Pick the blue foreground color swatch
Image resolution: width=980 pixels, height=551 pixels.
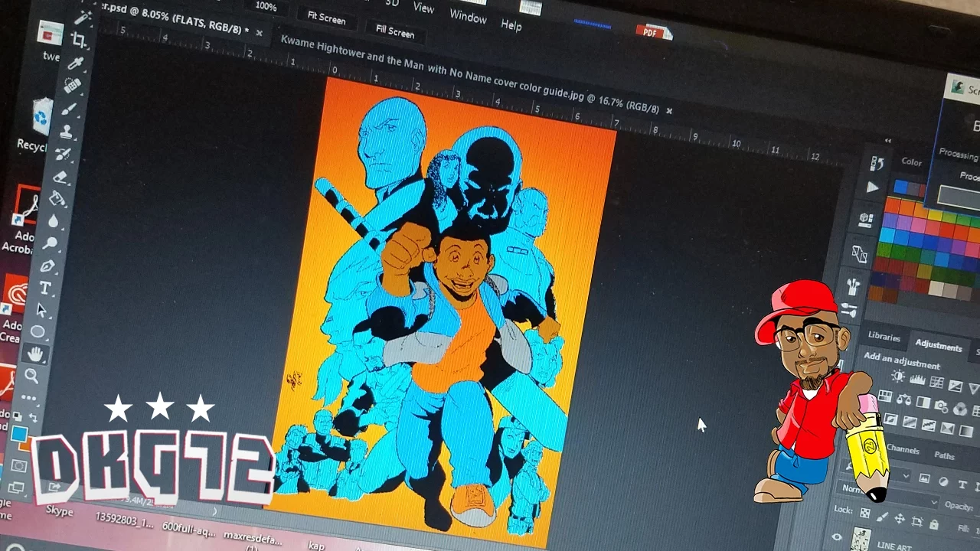(x=18, y=435)
